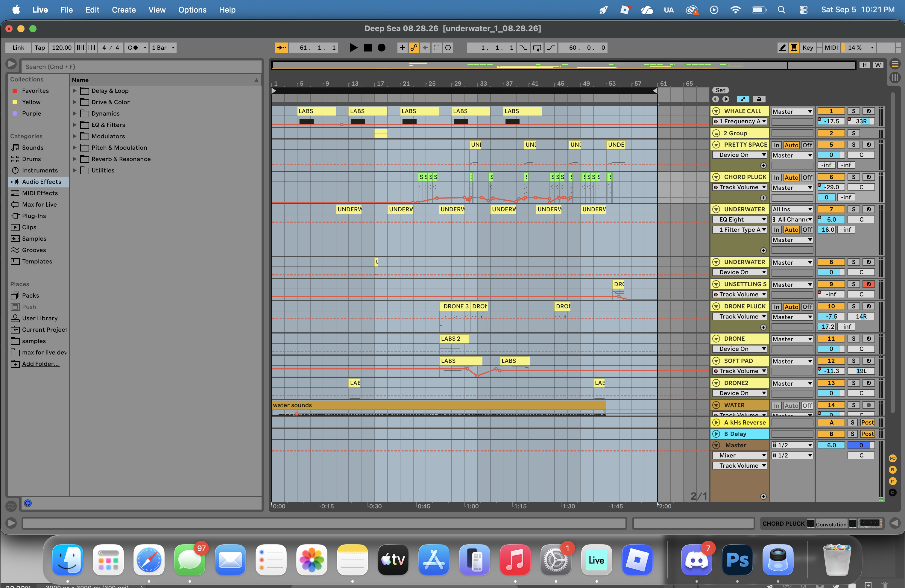Click the transport Play button
This screenshot has width=905, height=588.
click(353, 48)
